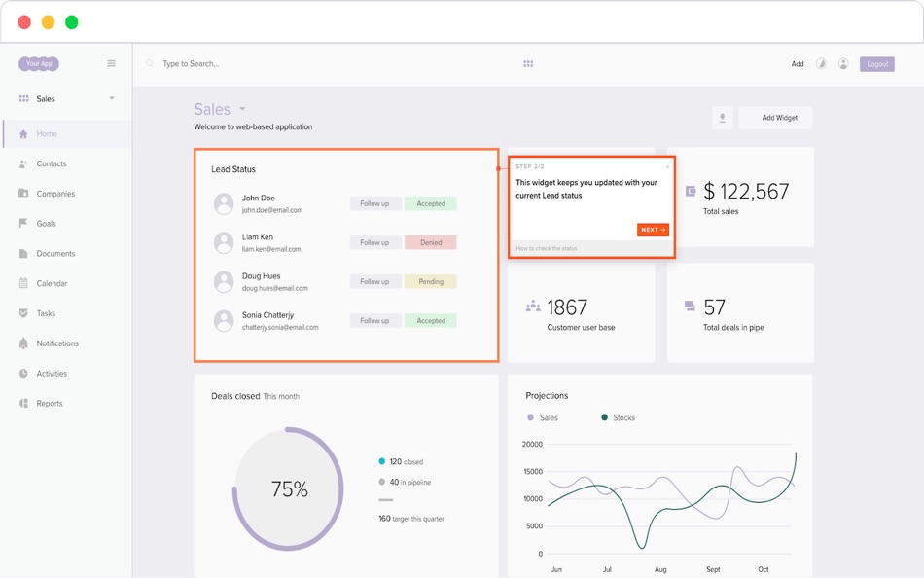Open the Sales page title dropdown arrow
The image size is (924, 578).
tap(242, 109)
